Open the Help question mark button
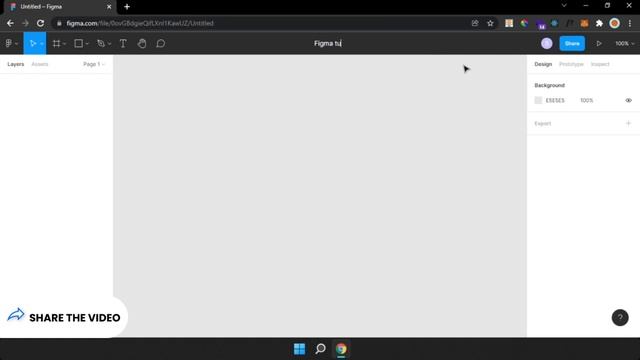This screenshot has width=640, height=360. click(620, 318)
